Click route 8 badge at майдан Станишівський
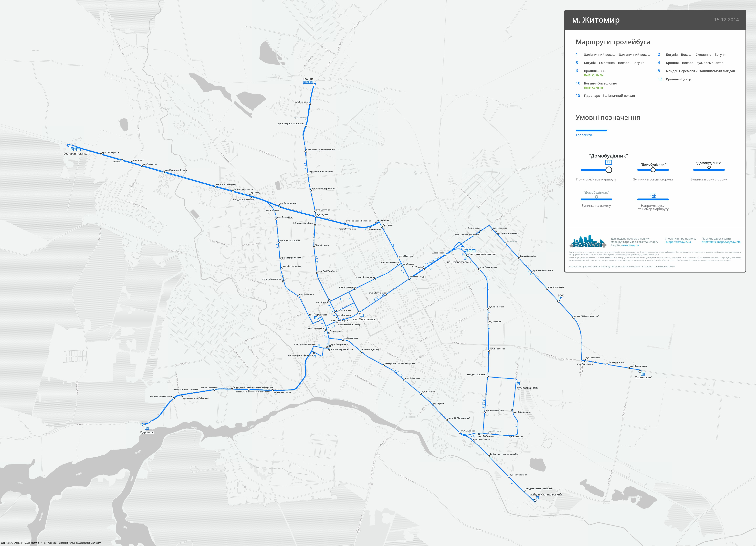 [537, 498]
